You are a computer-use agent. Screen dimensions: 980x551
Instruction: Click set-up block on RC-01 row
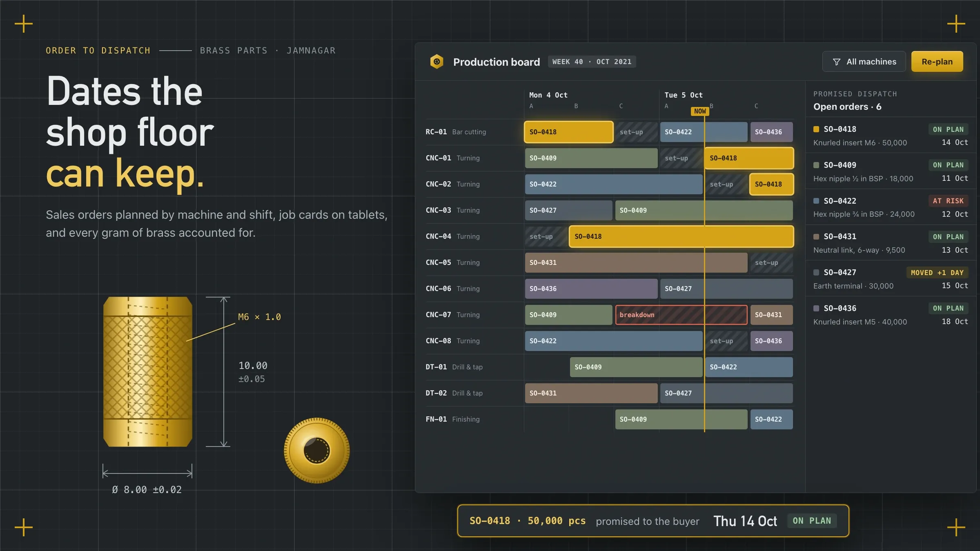636,132
